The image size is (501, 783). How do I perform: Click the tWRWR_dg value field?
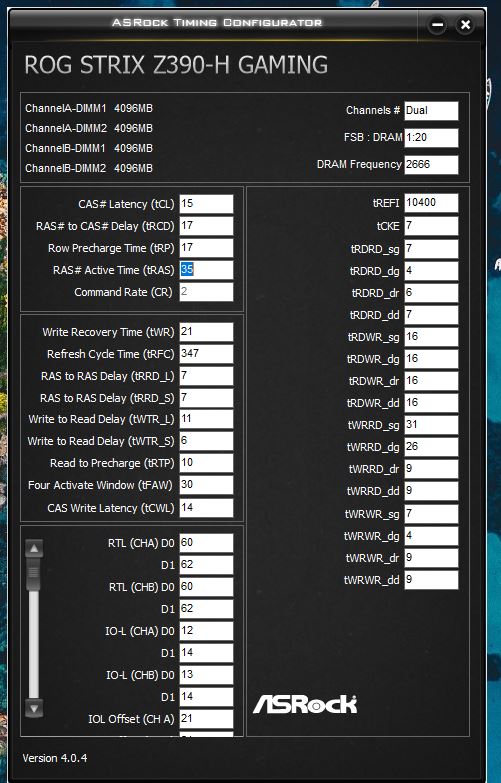click(431, 536)
